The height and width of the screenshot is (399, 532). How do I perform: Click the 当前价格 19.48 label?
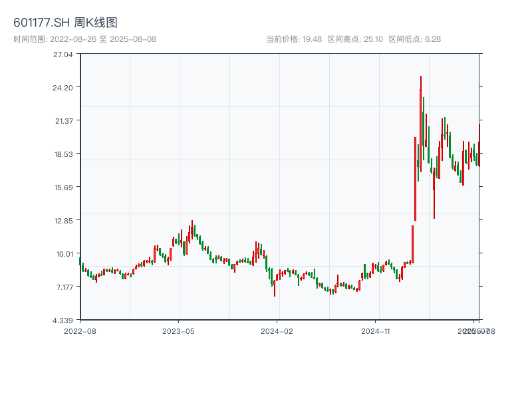(294, 39)
